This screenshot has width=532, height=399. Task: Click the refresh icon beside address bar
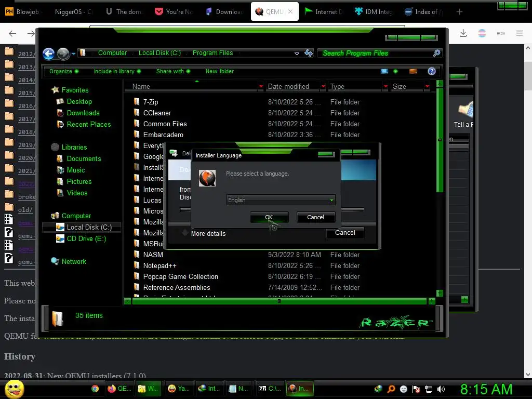click(x=309, y=54)
